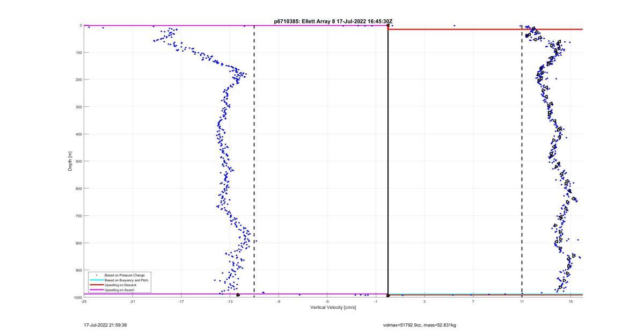Click x-axis tick label '-21'

point(133,302)
